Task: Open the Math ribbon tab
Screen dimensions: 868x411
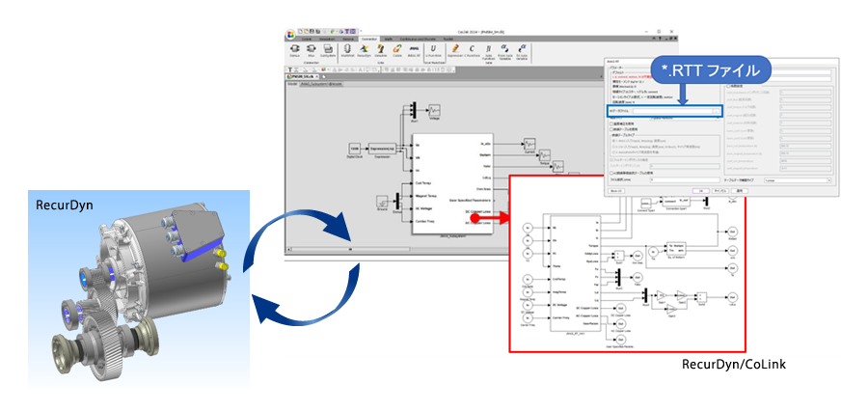Action: click(389, 40)
